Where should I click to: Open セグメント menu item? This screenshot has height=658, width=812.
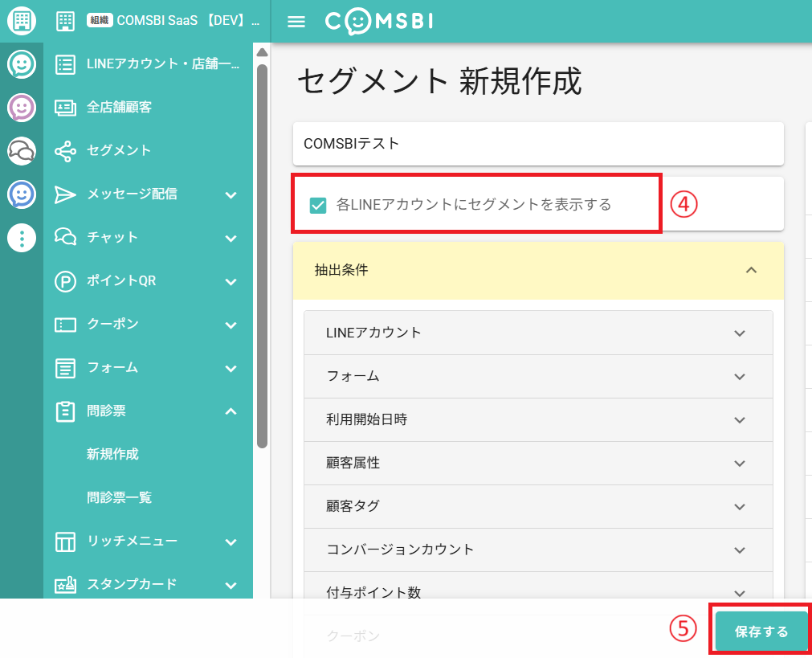coord(148,151)
